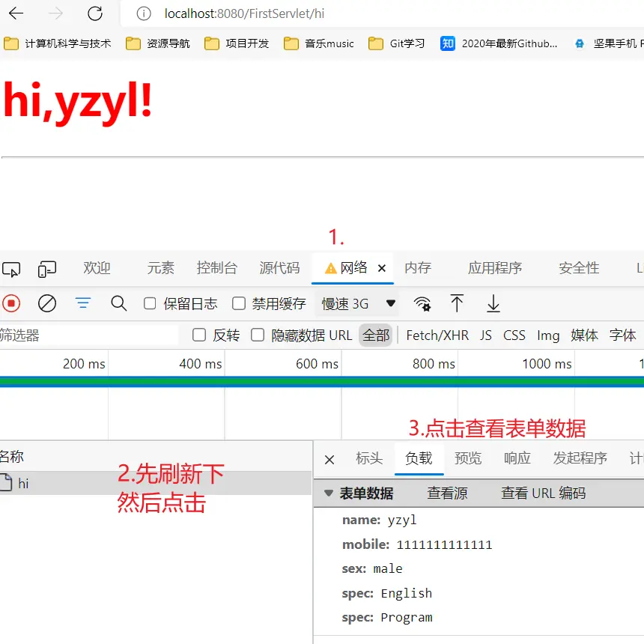Click the export HAR download icon
Viewport: 644px width, 644px height.
pos(493,303)
